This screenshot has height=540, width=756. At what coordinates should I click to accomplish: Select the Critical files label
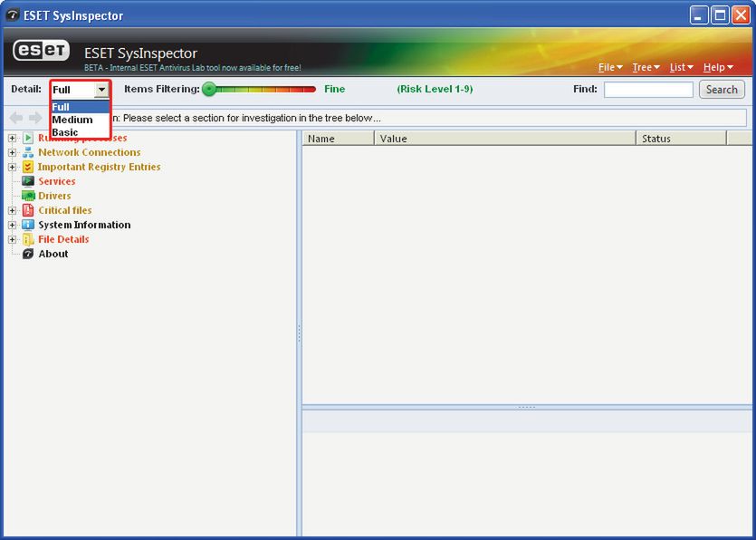pyautogui.click(x=65, y=210)
